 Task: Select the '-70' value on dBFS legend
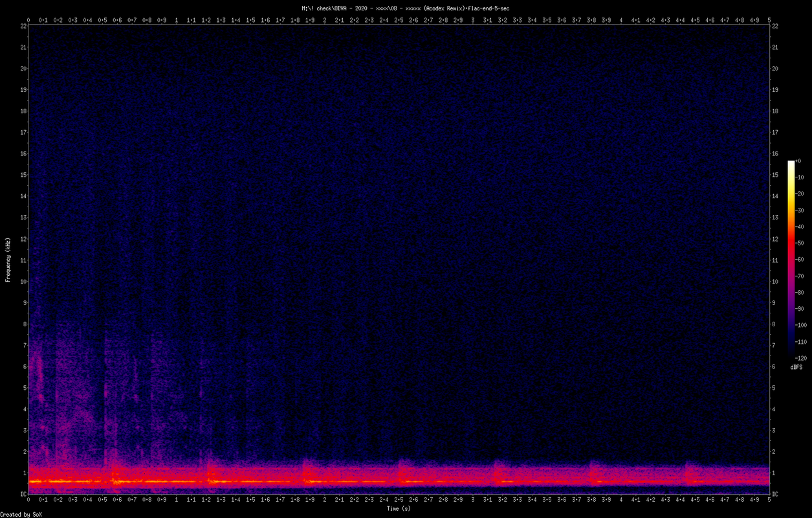(x=799, y=276)
